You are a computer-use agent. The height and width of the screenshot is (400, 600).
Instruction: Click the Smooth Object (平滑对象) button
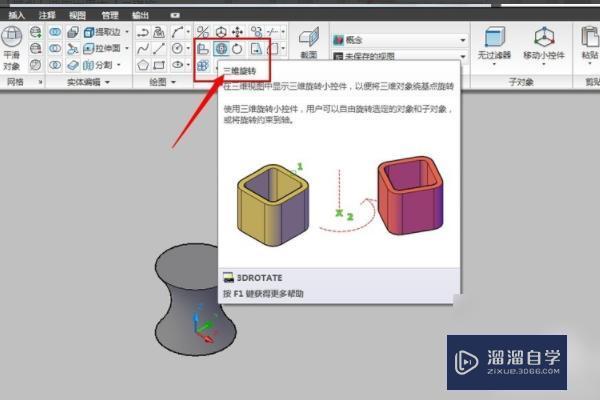click(x=11, y=48)
